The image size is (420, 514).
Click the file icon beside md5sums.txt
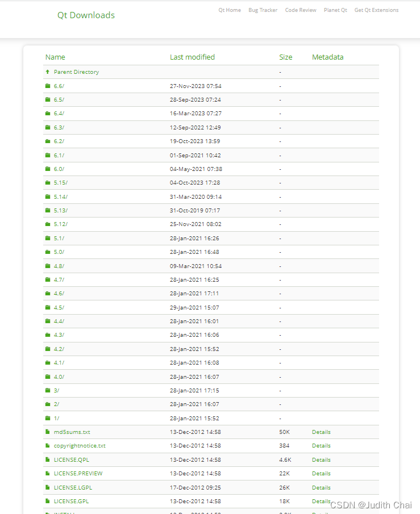pos(48,432)
